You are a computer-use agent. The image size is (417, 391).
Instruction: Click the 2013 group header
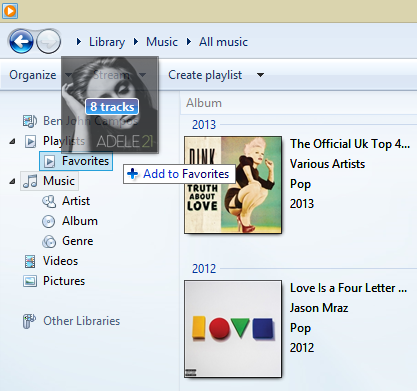point(204,125)
